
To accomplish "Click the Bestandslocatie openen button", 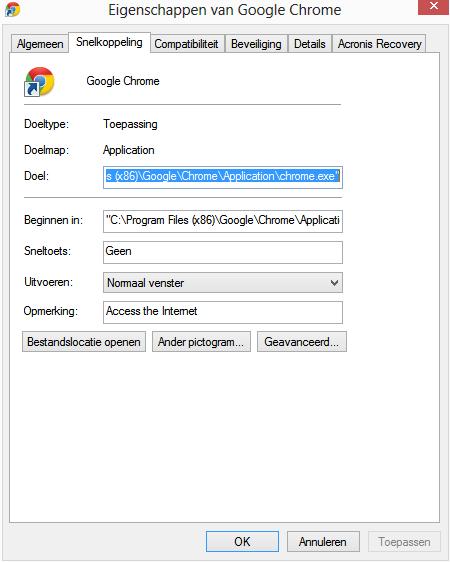I will coord(84,342).
